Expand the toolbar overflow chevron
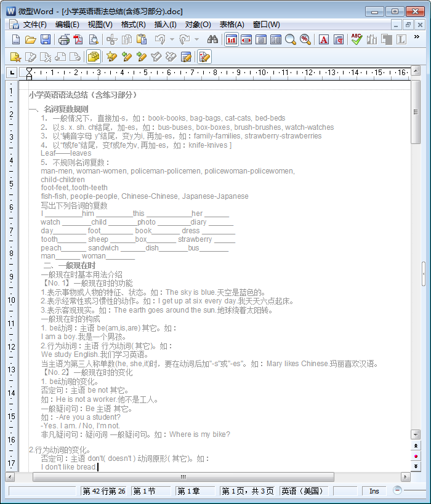 coord(416,37)
